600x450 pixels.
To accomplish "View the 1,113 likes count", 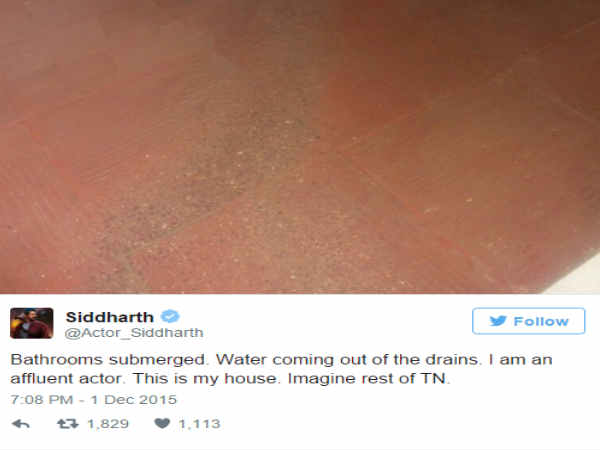I will tap(199, 424).
